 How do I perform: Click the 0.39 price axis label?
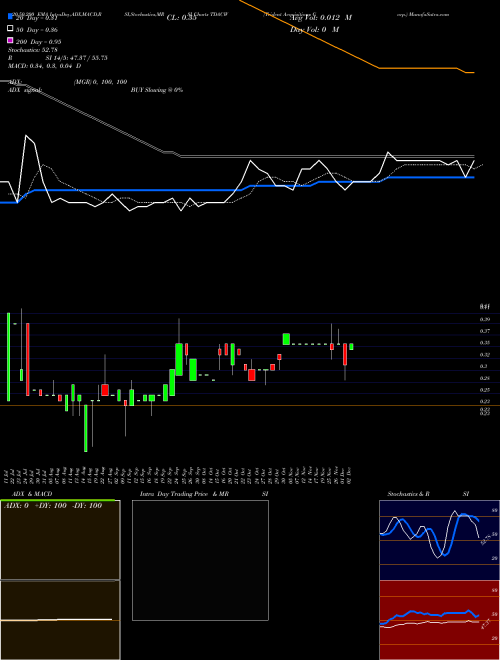[485, 319]
